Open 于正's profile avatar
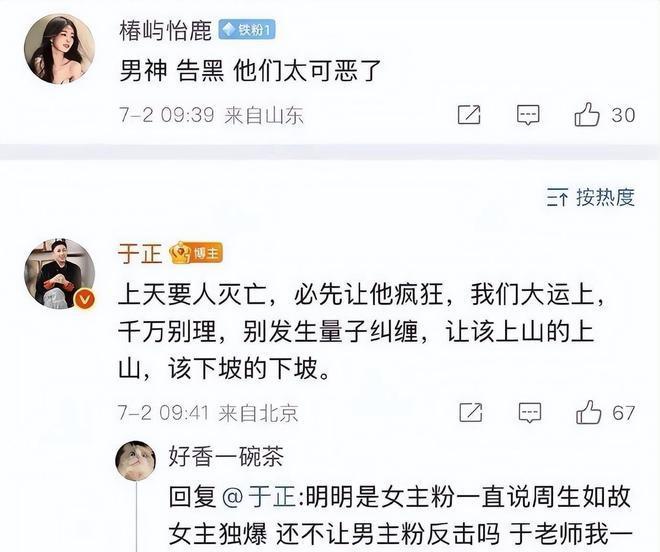Screen dimensions: 660x552 [59, 274]
